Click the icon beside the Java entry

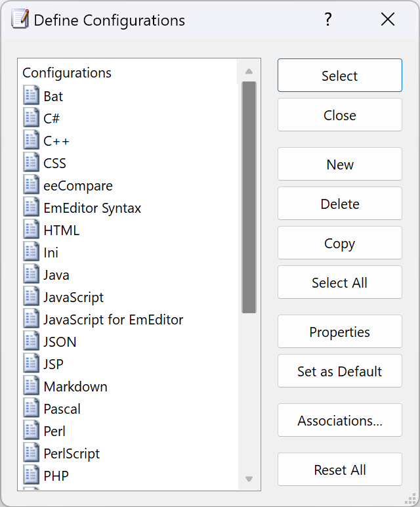click(x=31, y=274)
